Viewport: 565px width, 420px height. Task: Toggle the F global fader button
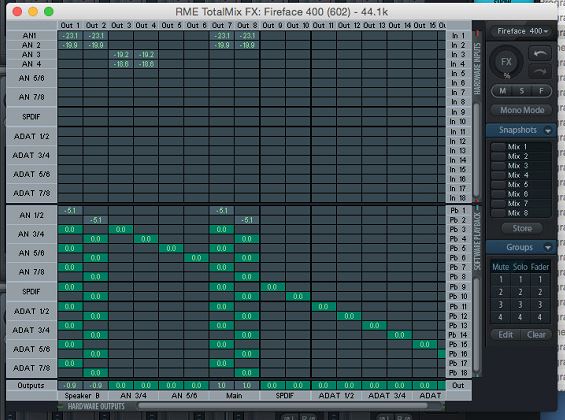(541, 91)
